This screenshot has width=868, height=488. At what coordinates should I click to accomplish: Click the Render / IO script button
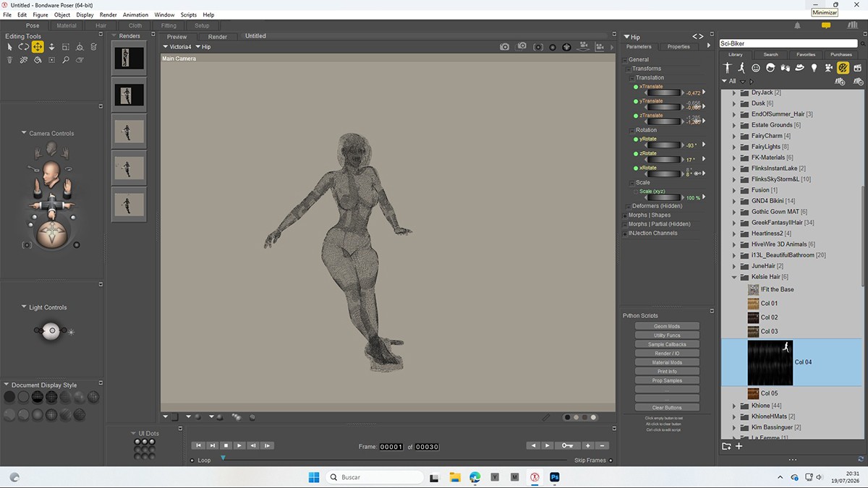pos(667,354)
